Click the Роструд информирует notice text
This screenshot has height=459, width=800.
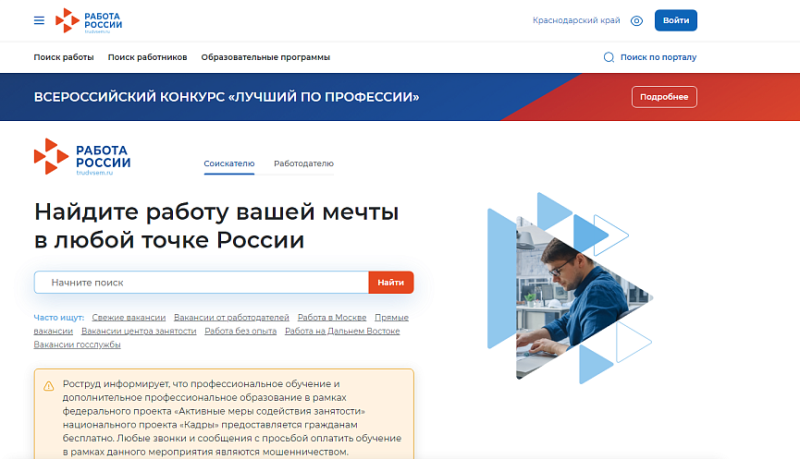[x=232, y=418]
